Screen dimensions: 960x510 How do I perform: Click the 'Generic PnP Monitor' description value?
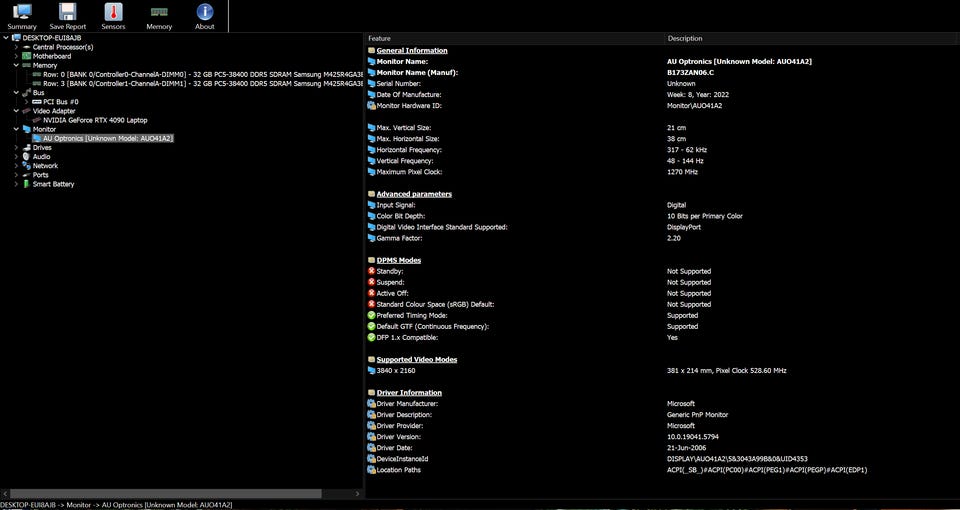697,414
